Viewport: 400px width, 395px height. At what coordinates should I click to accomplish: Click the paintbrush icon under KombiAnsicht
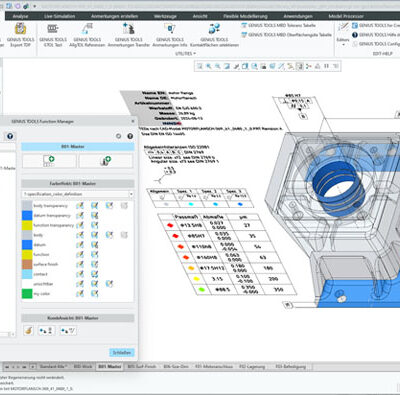[29, 331]
